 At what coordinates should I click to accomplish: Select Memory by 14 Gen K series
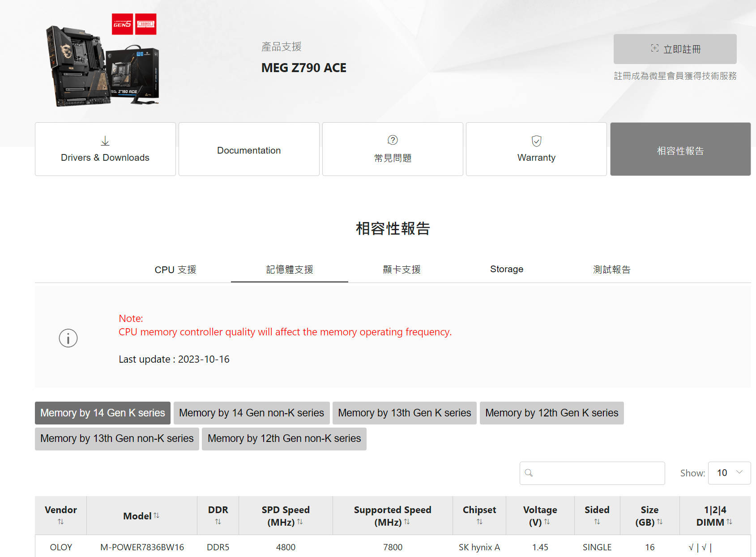point(103,413)
